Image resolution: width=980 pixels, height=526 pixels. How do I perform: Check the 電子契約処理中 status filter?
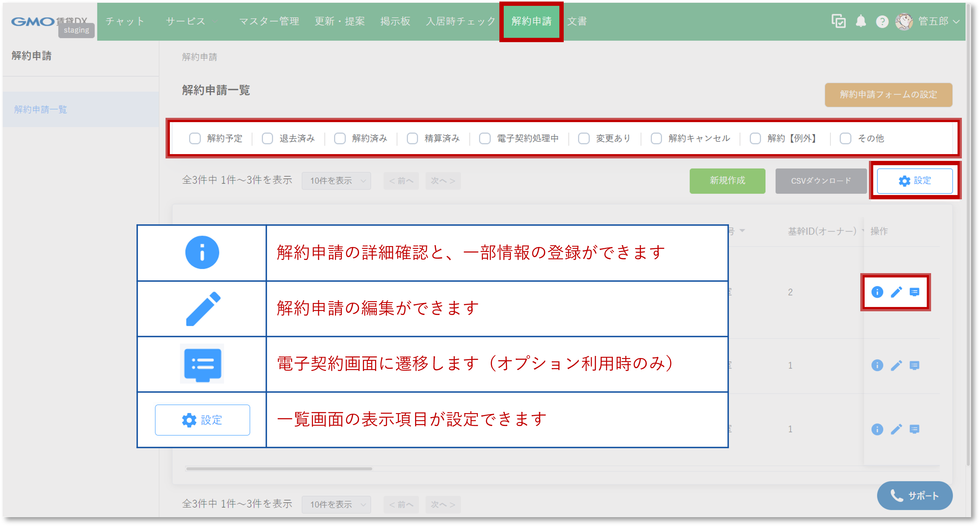484,138
